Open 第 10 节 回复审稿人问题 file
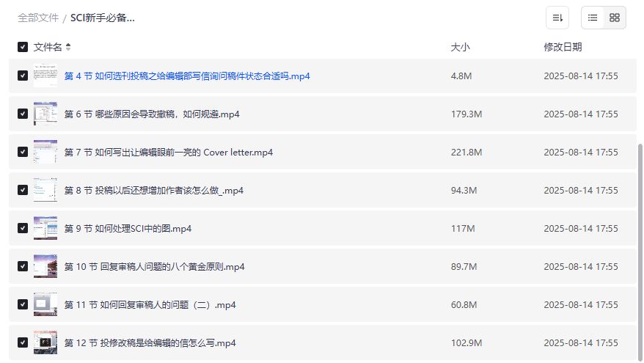The width and height of the screenshot is (644, 363). click(x=154, y=267)
